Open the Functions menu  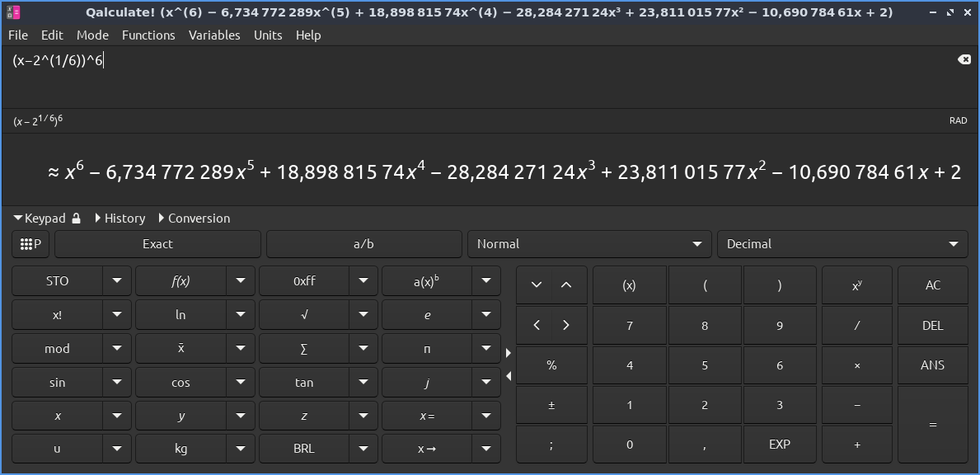click(x=148, y=35)
